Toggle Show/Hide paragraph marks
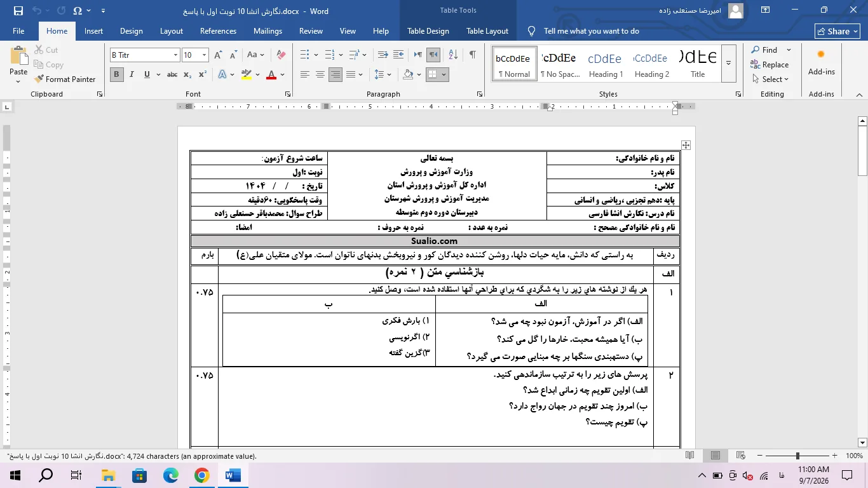The height and width of the screenshot is (488, 868). (472, 55)
